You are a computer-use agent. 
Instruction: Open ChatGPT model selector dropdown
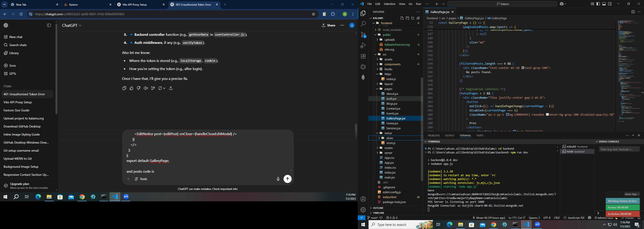pyautogui.click(x=72, y=25)
